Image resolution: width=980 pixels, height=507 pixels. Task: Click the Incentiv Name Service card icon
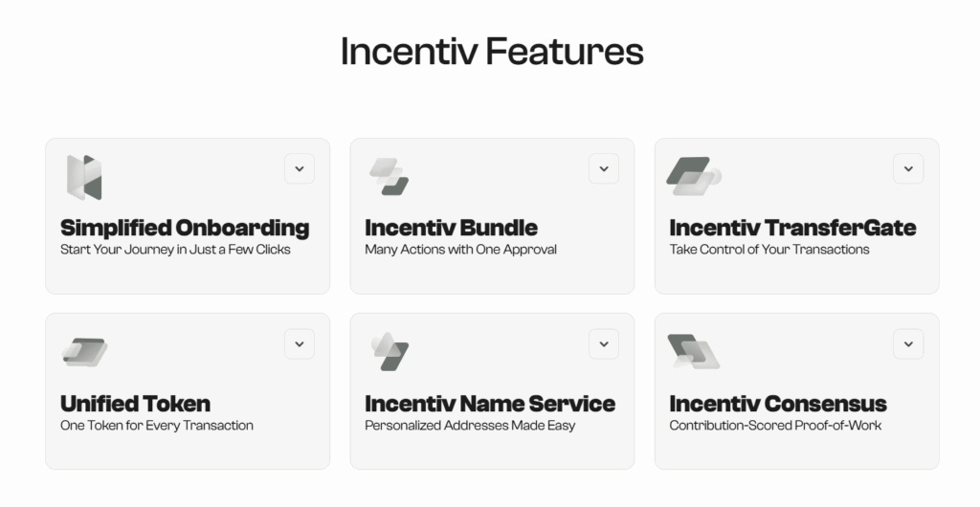[x=390, y=352]
